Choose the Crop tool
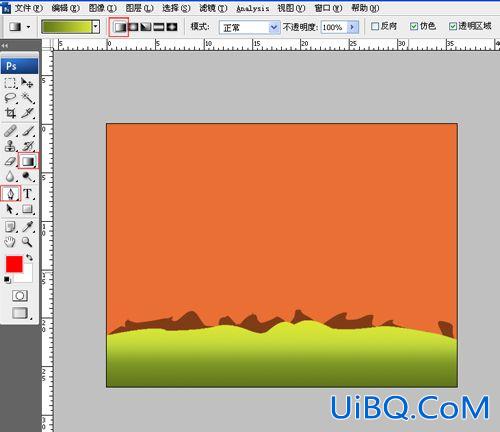Image resolution: width=500 pixels, height=432 pixels. pyautogui.click(x=10, y=113)
